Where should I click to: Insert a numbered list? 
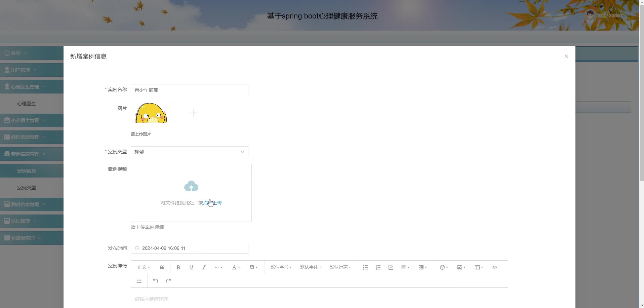378,267
